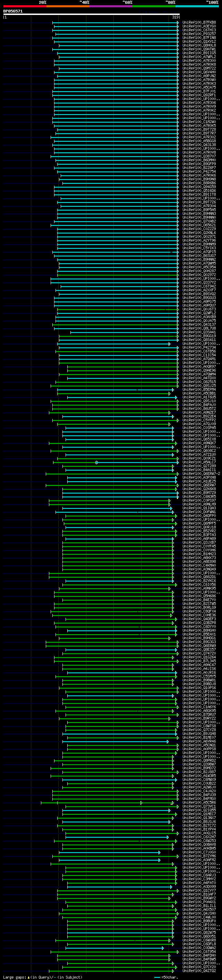Image resolution: width=222 pixels, height=980 pixels.
Task: Click the UniRef100_A5BGG8 entry
Action: (x=199, y=141)
